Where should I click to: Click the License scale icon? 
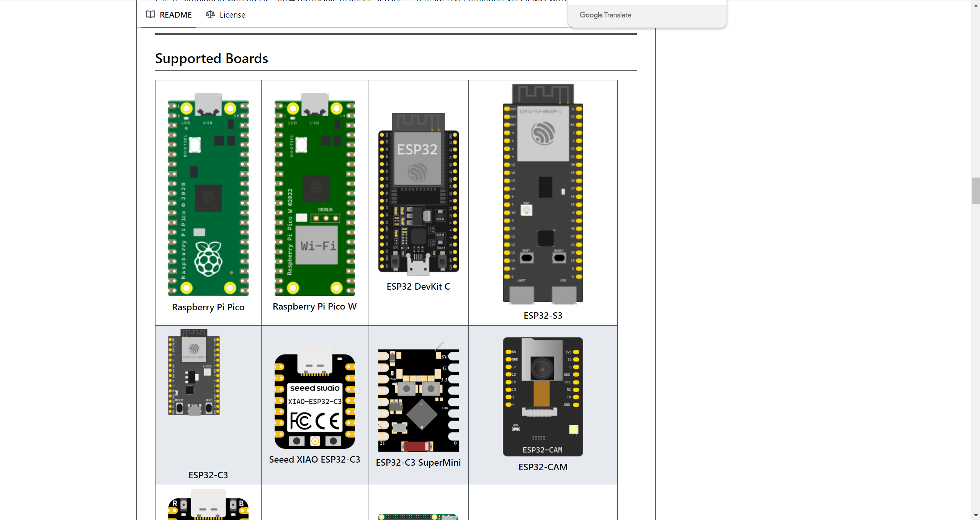pos(210,15)
